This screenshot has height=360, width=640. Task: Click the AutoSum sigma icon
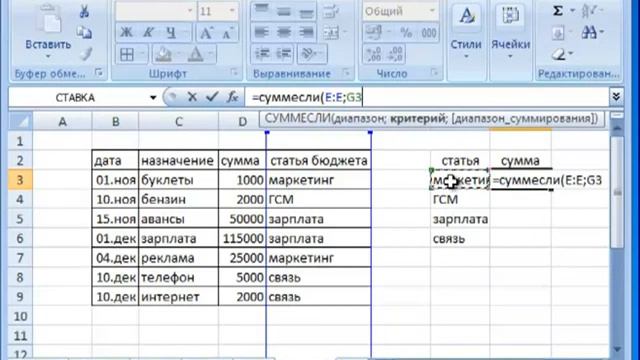558,11
